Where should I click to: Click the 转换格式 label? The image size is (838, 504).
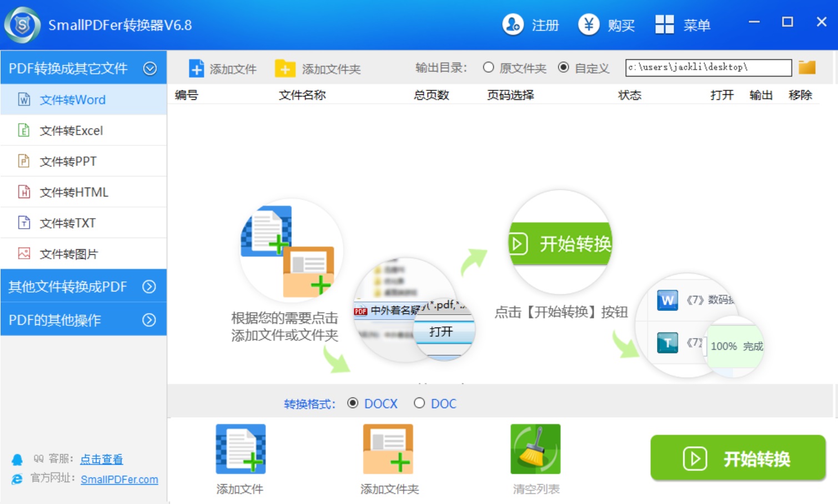coord(309,404)
